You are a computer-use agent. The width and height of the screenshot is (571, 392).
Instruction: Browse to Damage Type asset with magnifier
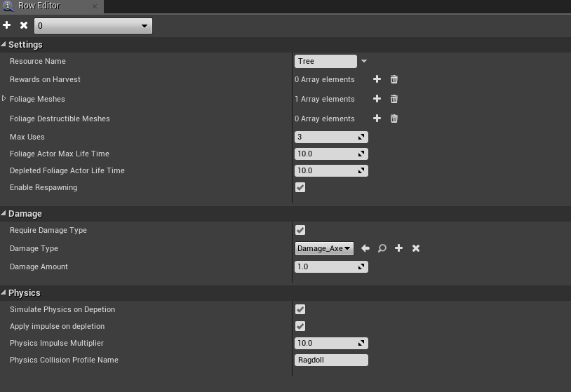(x=382, y=248)
